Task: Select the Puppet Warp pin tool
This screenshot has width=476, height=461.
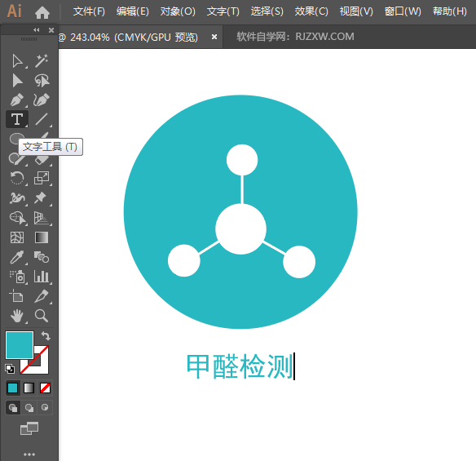Action: tap(41, 198)
